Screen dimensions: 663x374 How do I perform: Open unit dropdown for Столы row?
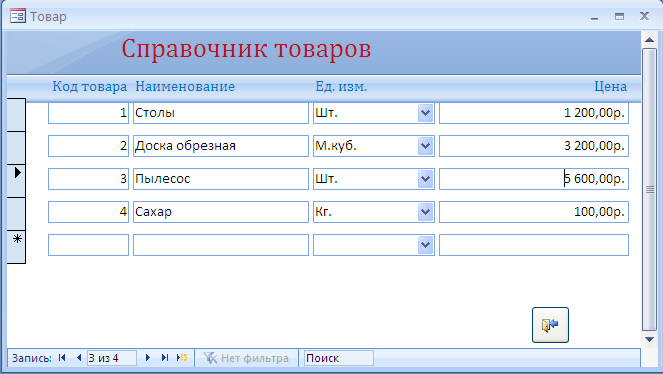(x=425, y=113)
